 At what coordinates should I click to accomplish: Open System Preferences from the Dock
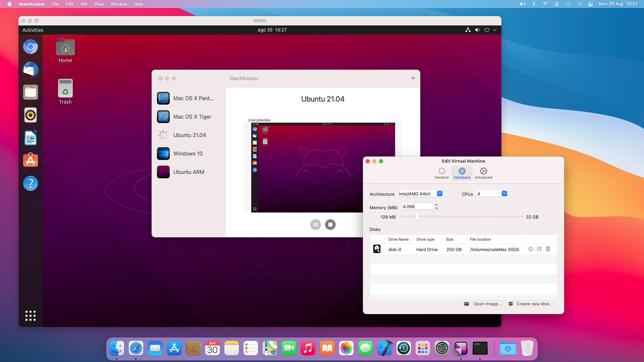(442, 349)
